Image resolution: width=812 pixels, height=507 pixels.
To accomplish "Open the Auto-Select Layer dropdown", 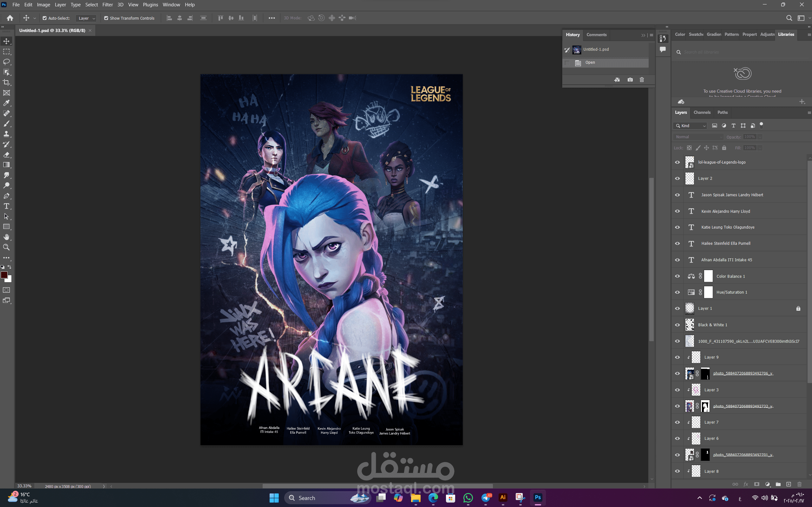I will (x=86, y=18).
